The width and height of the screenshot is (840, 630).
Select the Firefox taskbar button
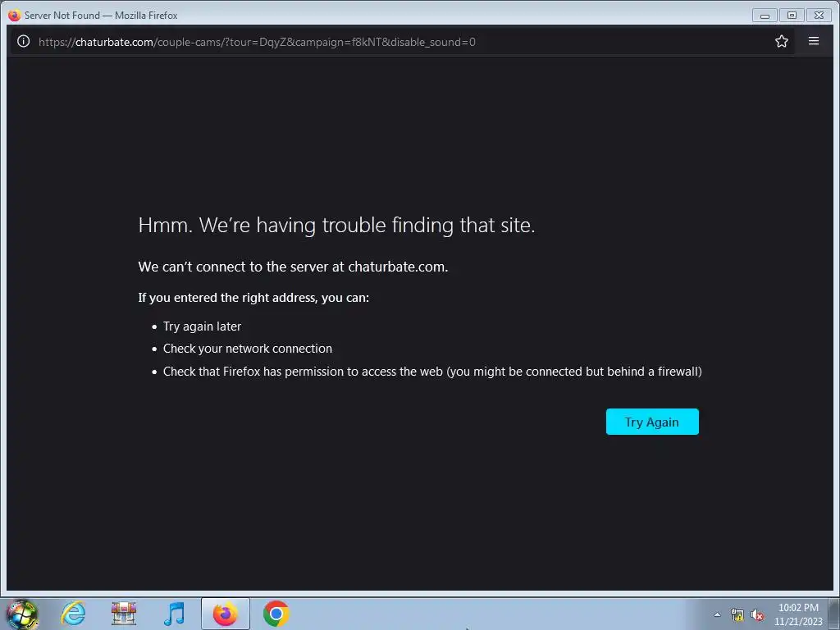(225, 614)
